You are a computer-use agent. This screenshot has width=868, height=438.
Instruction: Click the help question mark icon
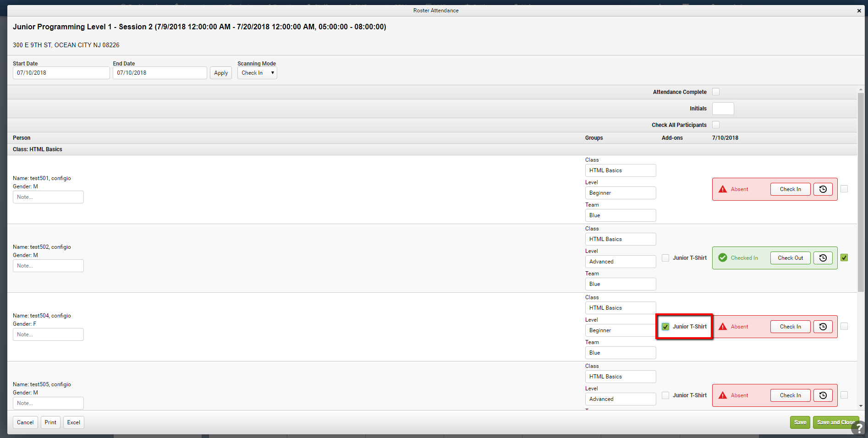click(x=859, y=428)
